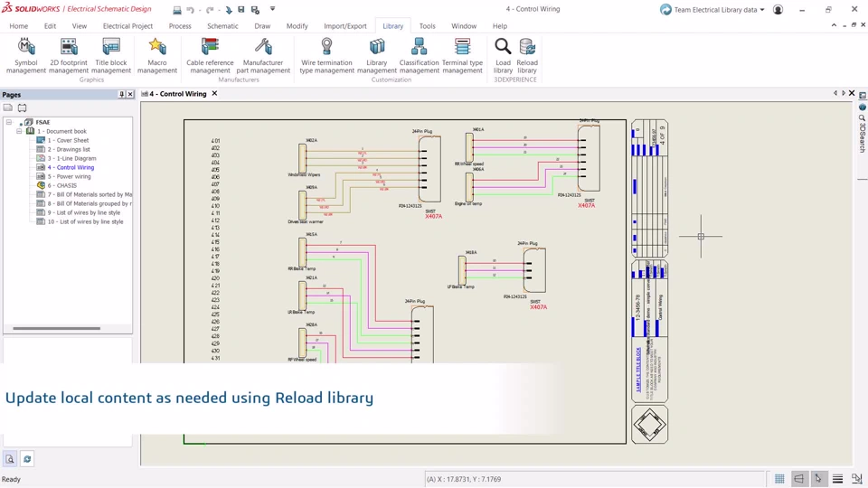
Task: Toggle snap cursor mode in status bar
Action: click(818, 479)
